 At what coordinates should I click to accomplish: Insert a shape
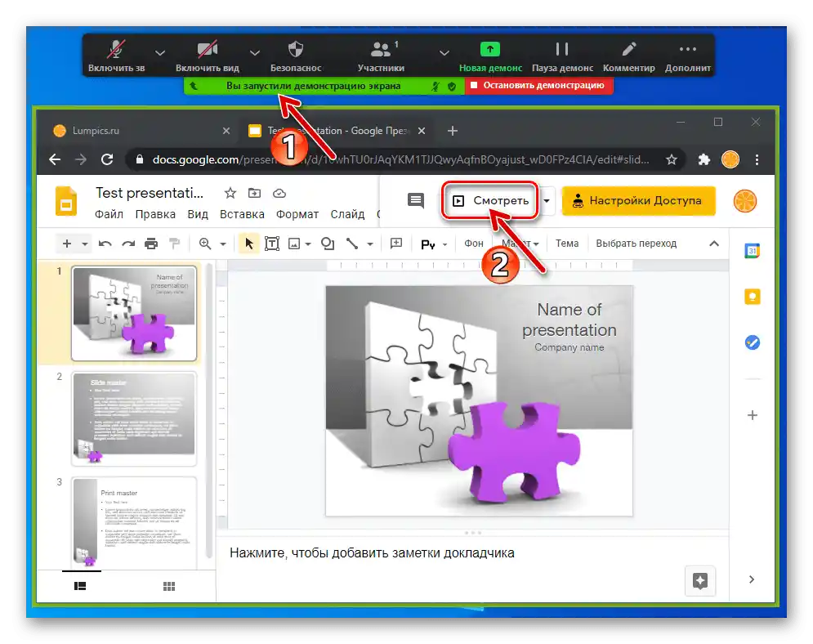[328, 244]
